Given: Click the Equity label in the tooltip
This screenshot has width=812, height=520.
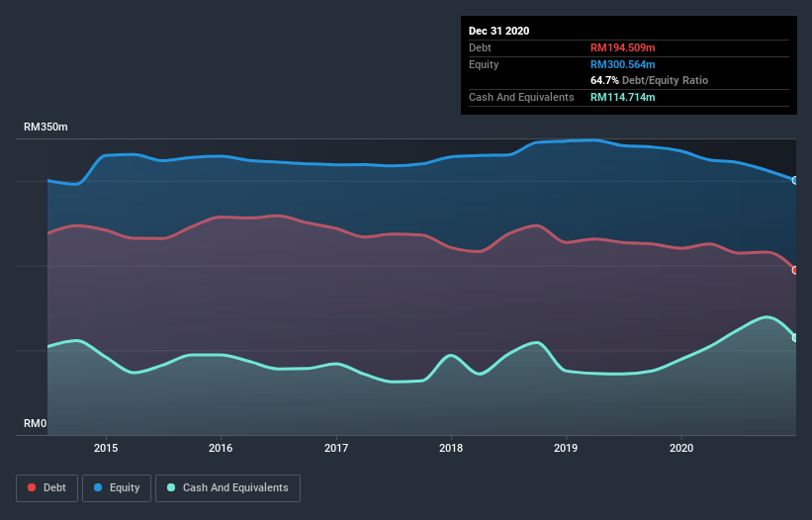Looking at the screenshot, I should 484,64.
